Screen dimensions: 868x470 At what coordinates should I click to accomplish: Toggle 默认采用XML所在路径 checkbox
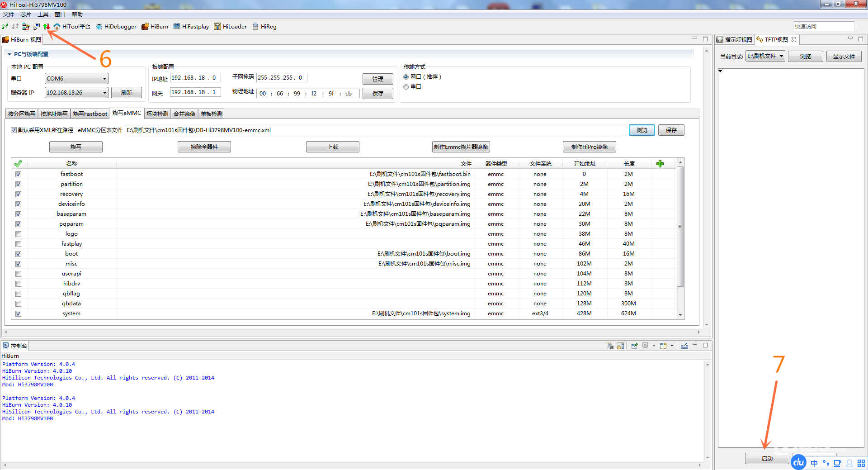pos(14,130)
